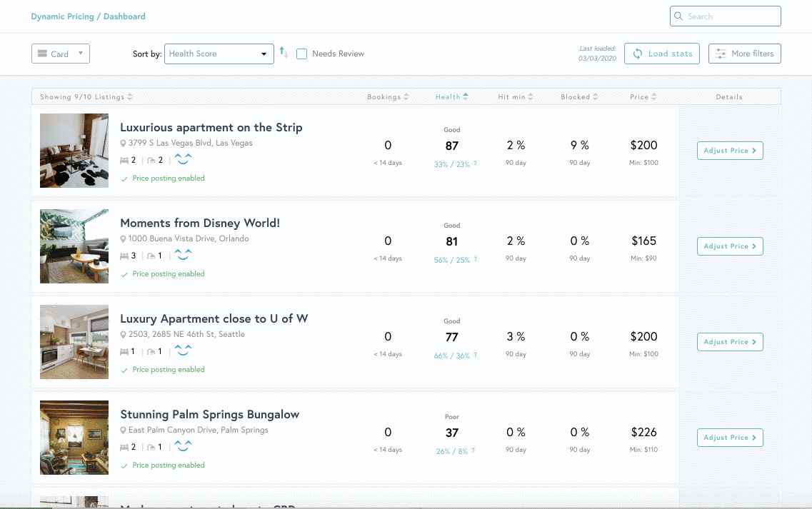Click the smiley icon for Palm Springs Bungalow
Image resolution: width=812 pixels, height=509 pixels.
tap(183, 446)
